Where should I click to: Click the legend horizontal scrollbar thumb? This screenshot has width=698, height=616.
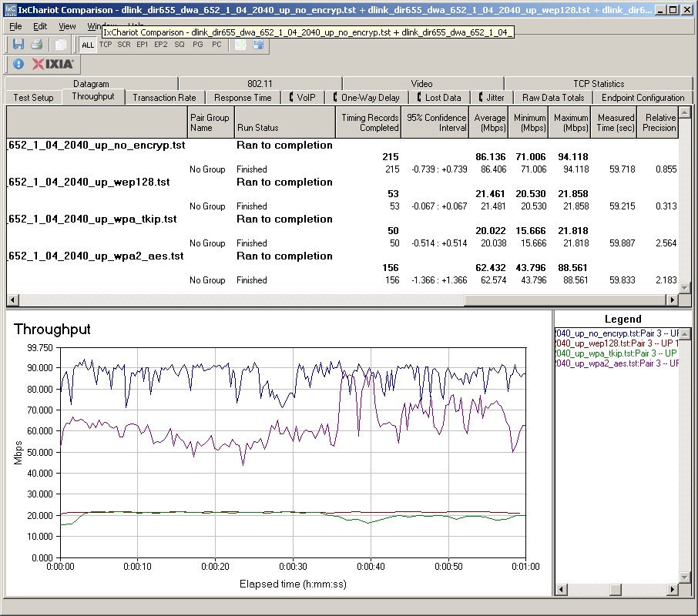point(616,589)
